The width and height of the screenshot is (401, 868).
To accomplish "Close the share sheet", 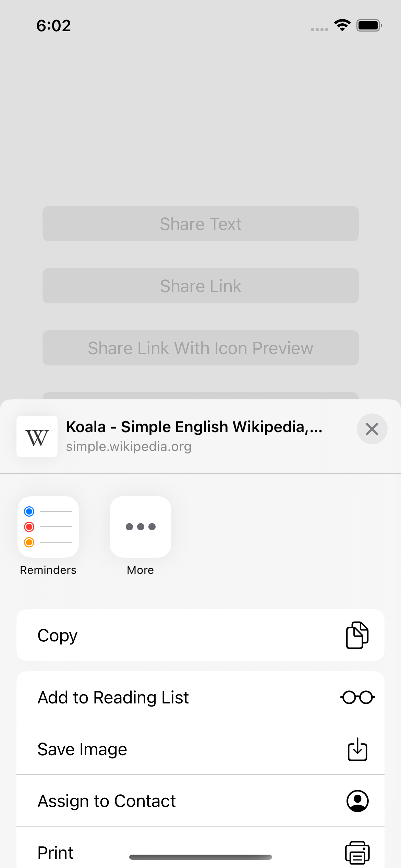I will 372,429.
